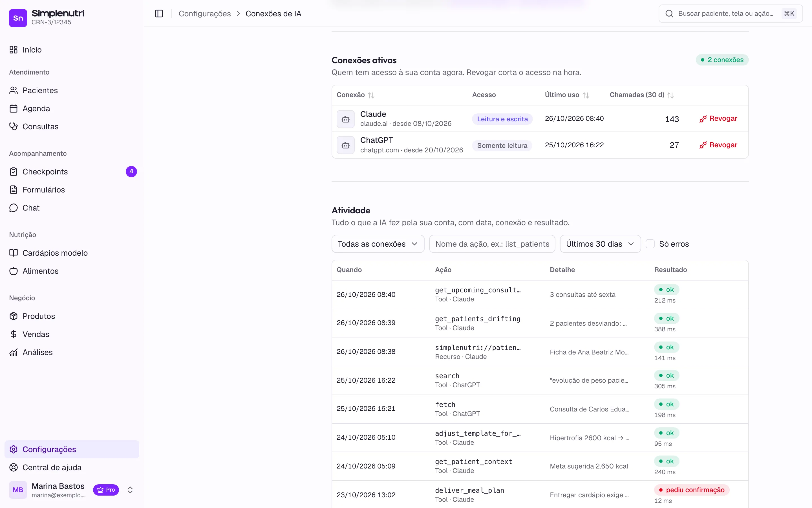This screenshot has width=812, height=508.
Task: Toggle the sidebar panel icon
Action: [159, 14]
